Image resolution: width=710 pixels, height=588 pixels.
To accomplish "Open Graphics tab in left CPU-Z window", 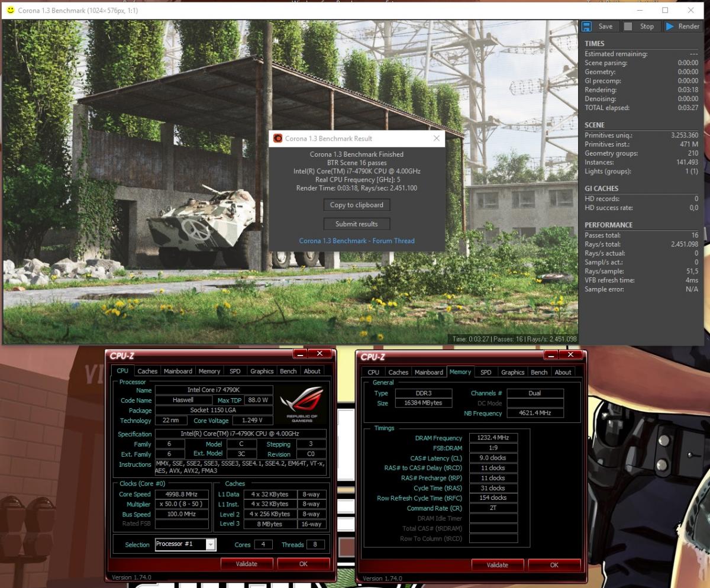I will coord(262,371).
